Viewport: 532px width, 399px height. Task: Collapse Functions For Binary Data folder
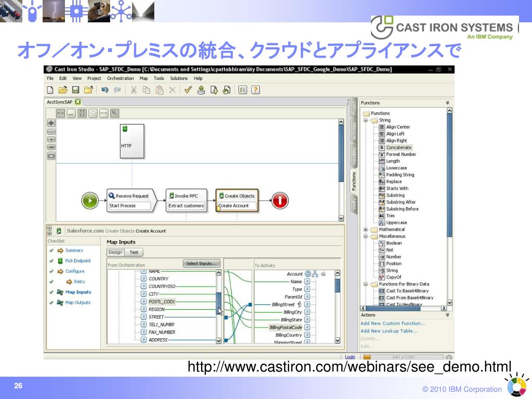tap(366, 284)
